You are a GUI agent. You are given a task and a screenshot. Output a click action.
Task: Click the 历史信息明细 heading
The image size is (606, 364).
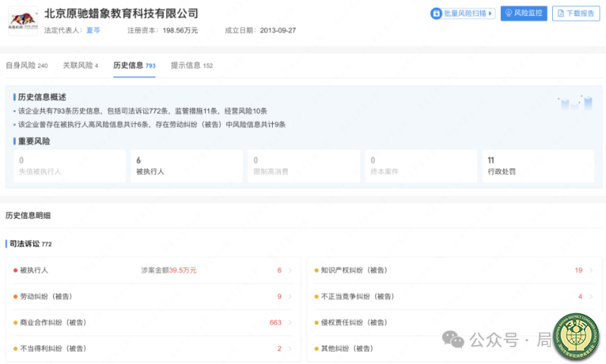28,216
